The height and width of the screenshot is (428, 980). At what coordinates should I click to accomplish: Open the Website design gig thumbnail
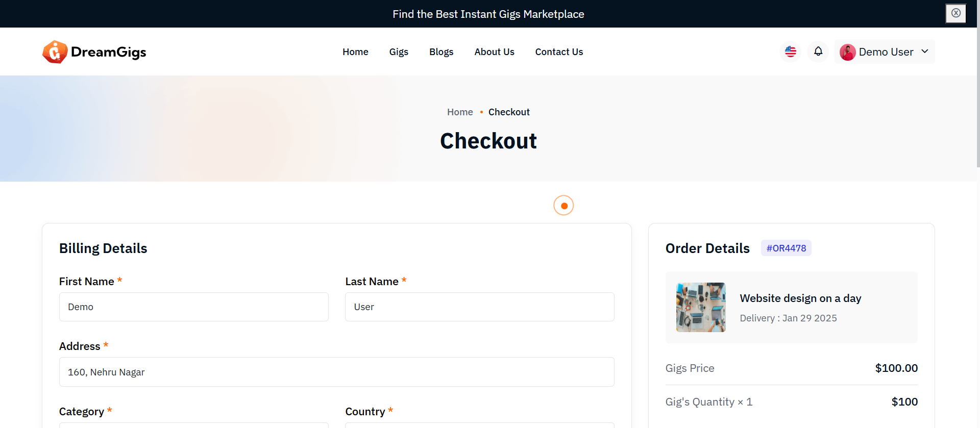701,308
